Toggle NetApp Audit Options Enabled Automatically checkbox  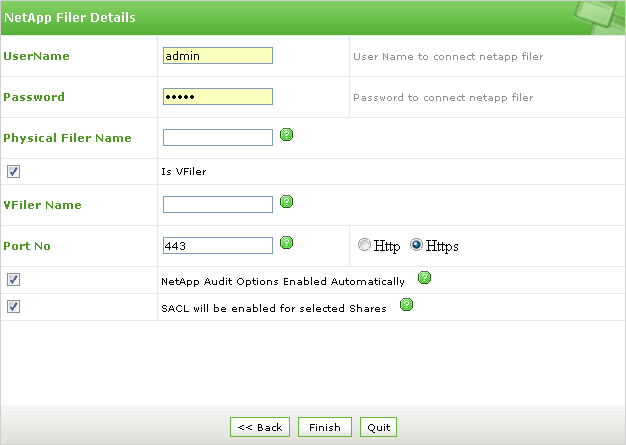click(13, 280)
